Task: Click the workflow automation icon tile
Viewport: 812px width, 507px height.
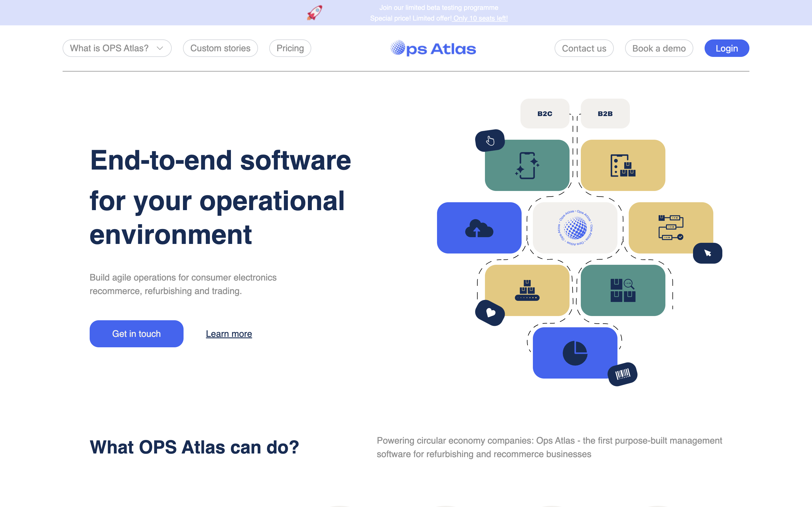Action: pos(671,228)
